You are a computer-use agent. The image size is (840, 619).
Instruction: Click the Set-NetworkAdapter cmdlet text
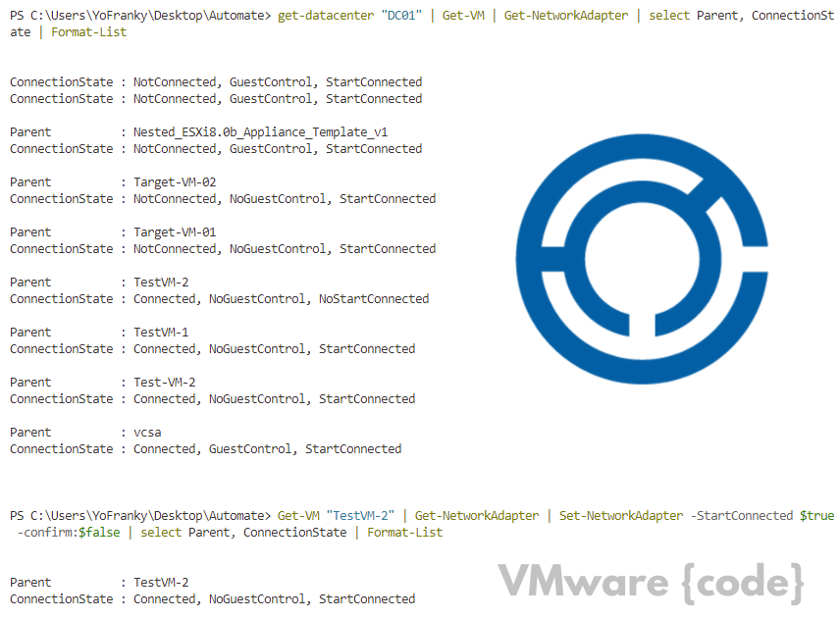(621, 516)
